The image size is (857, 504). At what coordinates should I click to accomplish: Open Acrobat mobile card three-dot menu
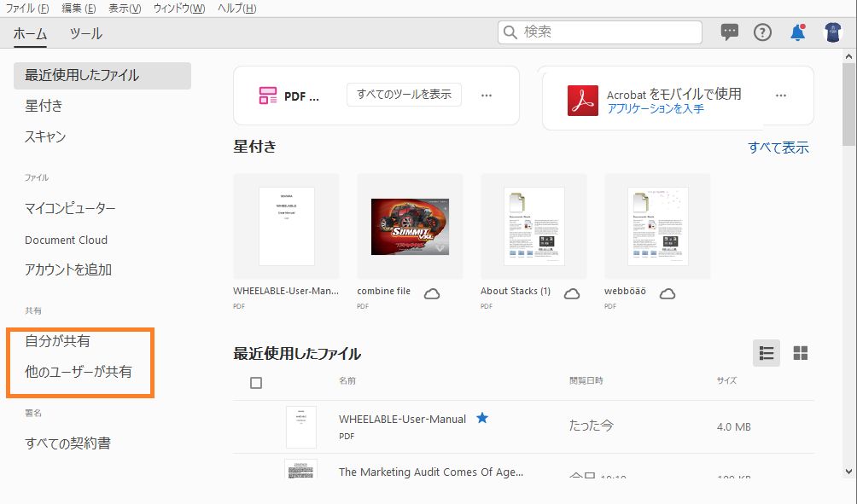click(780, 96)
